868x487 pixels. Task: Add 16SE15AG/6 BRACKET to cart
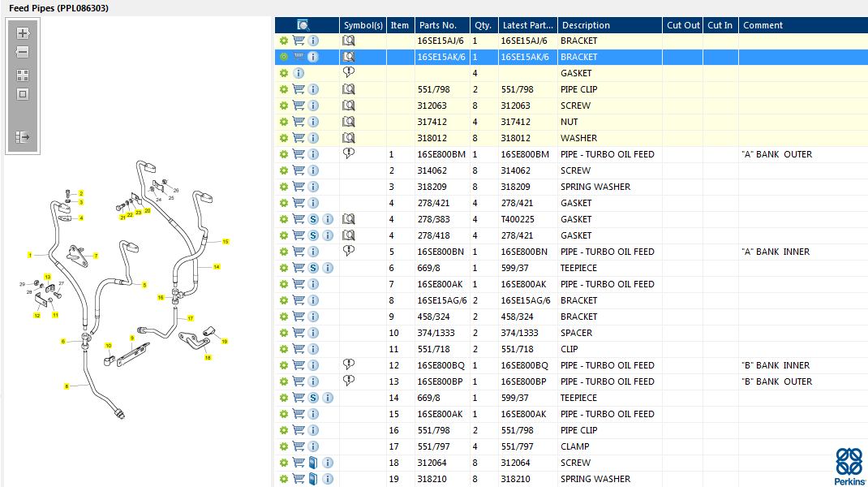coord(299,300)
